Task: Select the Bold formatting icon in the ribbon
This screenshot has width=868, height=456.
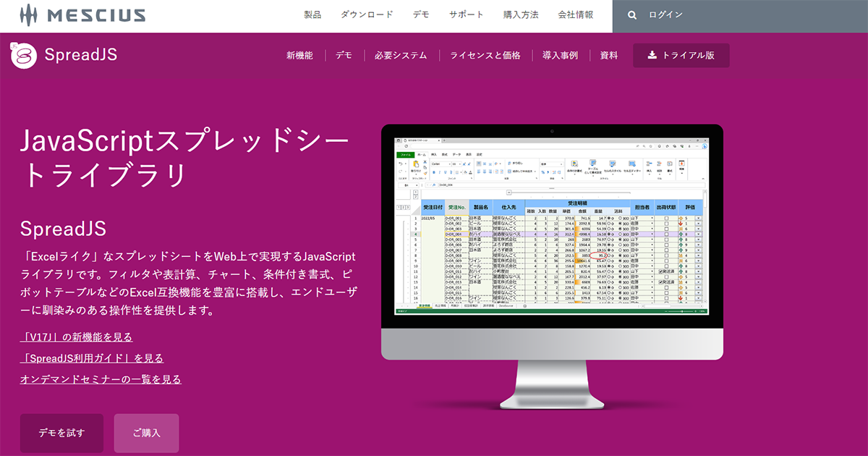Action: pos(434,172)
